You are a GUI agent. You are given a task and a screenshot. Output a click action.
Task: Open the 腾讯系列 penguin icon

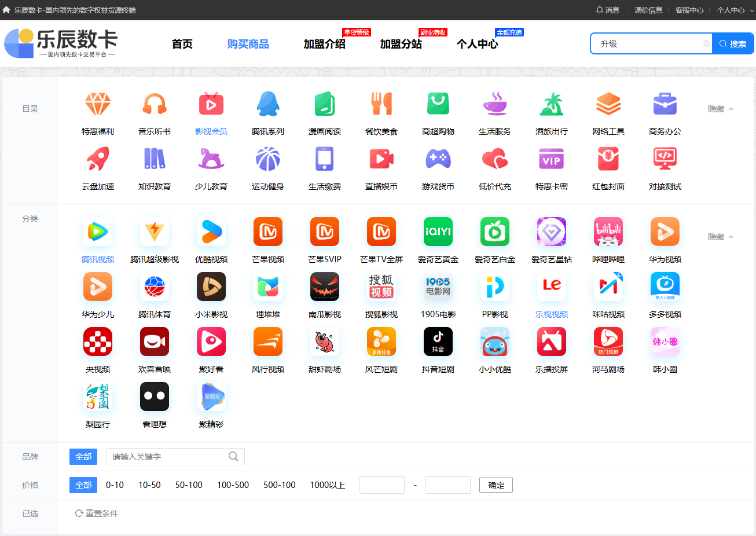click(x=268, y=104)
